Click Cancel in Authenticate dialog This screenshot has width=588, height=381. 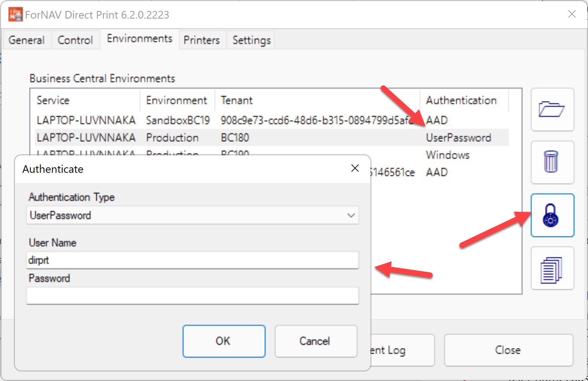tap(316, 341)
